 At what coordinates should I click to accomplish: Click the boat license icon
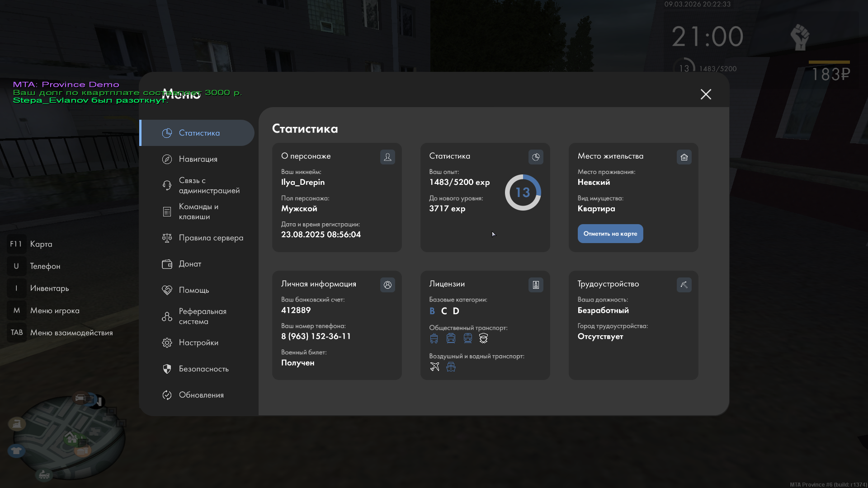tap(451, 366)
